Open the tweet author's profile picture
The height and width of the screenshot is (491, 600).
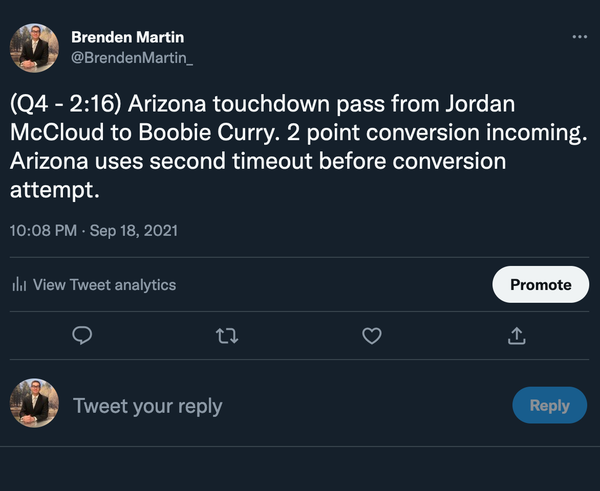tap(33, 48)
